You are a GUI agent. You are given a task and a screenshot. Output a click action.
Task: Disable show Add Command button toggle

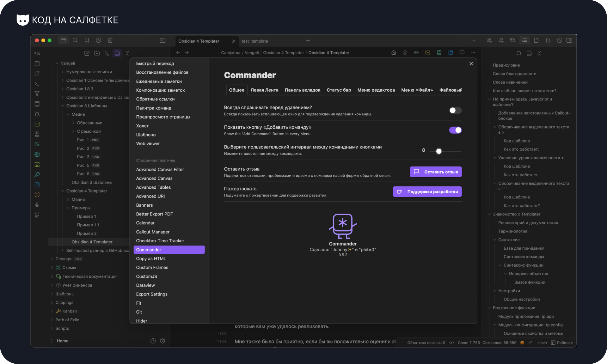[455, 130]
